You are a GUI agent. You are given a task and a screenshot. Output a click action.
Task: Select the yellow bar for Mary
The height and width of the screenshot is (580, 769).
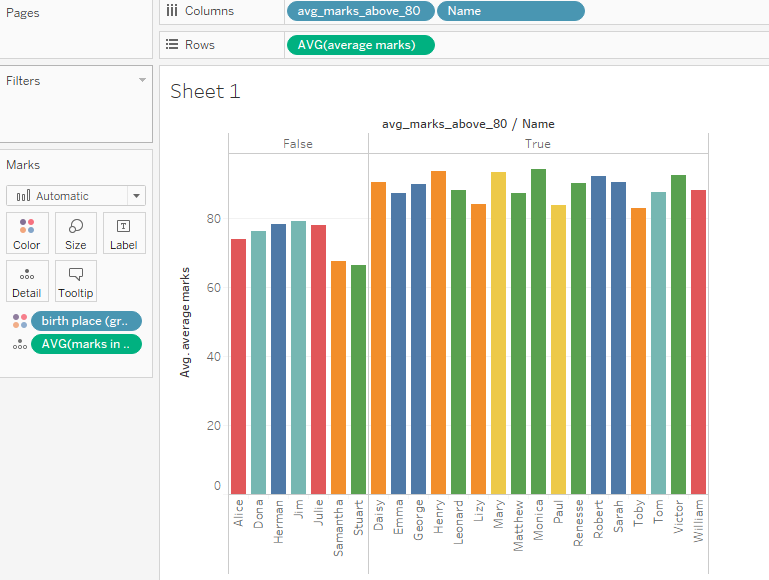coord(498,332)
